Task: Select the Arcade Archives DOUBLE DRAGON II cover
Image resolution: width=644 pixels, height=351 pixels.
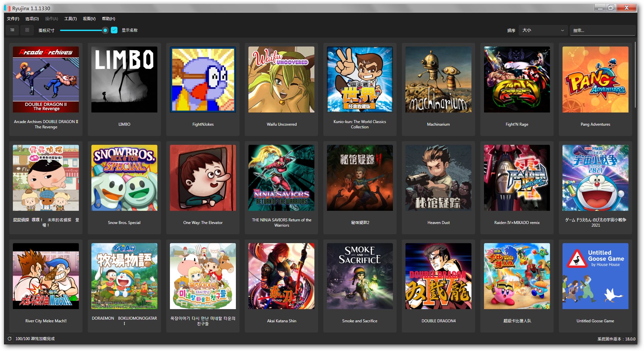Action: tap(46, 80)
